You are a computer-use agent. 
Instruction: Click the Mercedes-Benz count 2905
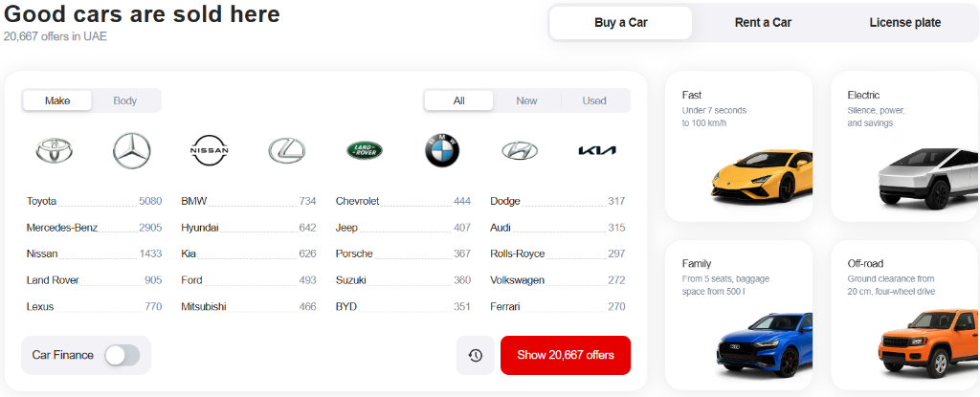click(x=150, y=228)
